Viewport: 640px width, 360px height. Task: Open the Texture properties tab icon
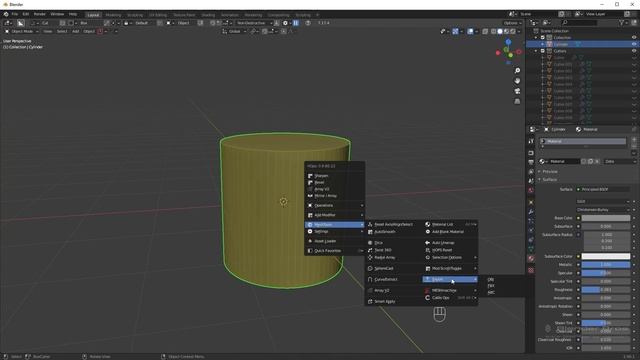[531, 270]
